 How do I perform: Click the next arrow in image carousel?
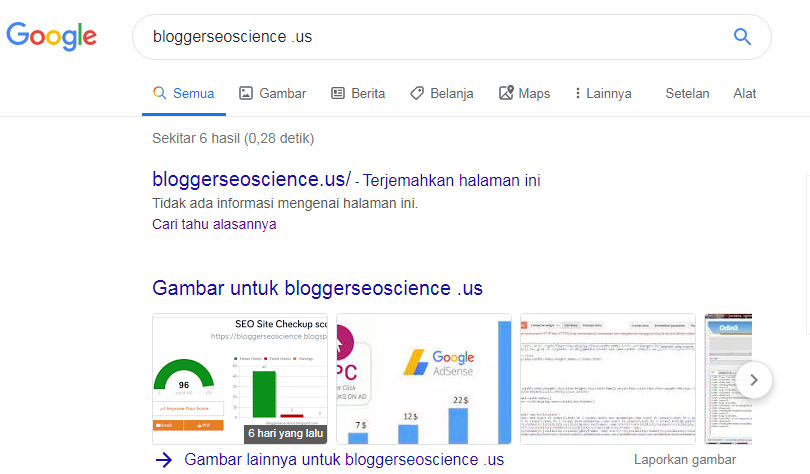coord(754,380)
